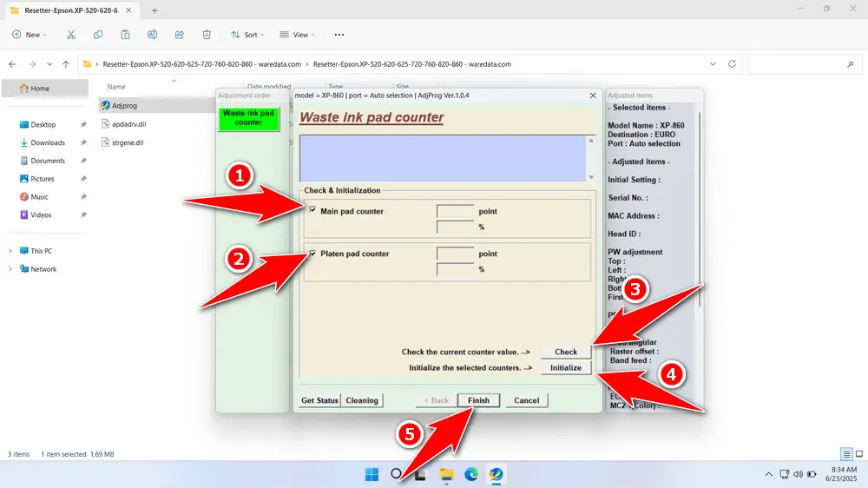Open Videos in navigation pane

[41, 215]
